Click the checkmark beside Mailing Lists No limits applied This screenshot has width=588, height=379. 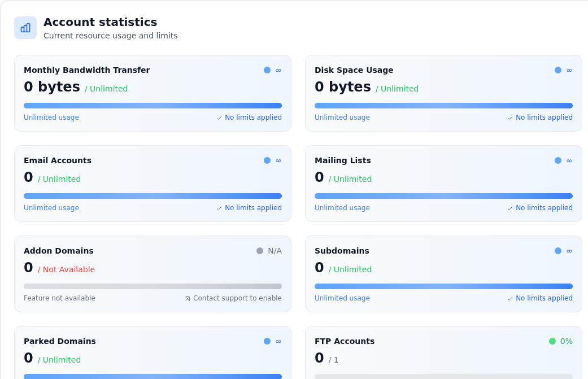[510, 208]
